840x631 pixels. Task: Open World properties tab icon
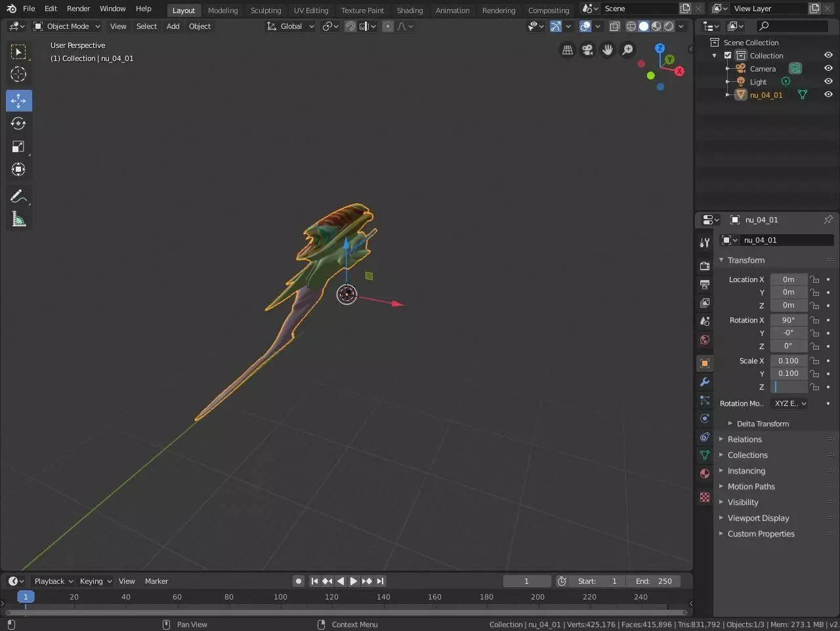tap(705, 340)
